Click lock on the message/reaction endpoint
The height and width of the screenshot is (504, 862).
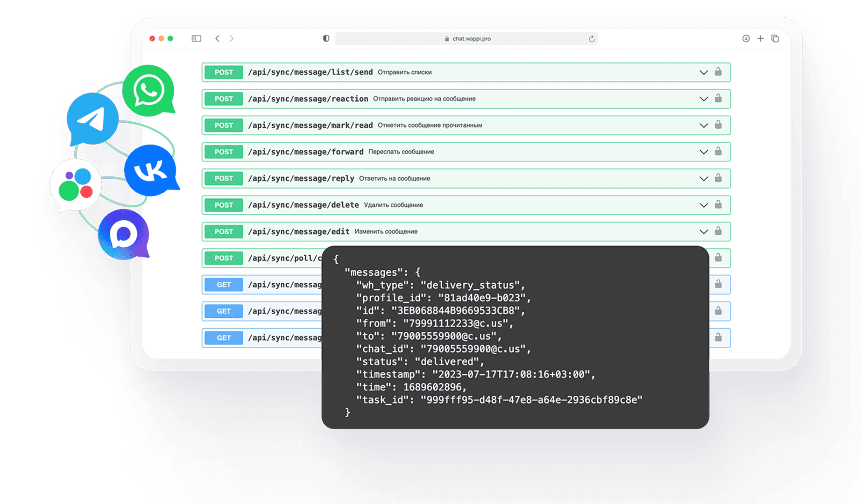[718, 98]
